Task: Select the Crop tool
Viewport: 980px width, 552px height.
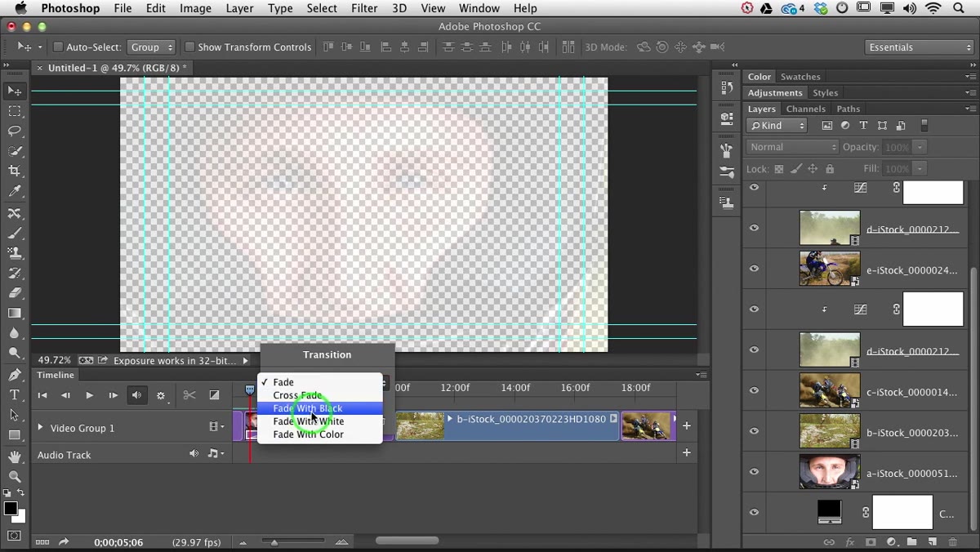Action: (15, 171)
